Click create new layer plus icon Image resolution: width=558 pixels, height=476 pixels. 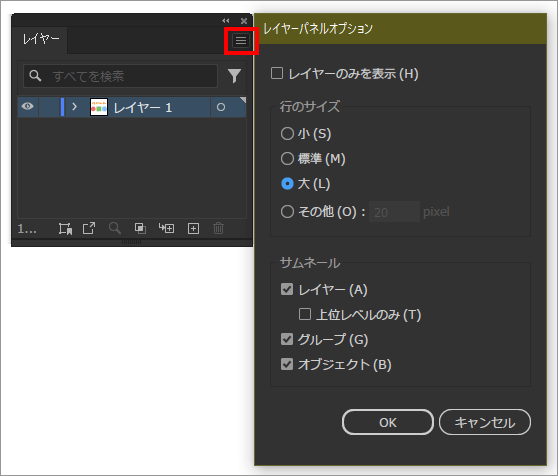point(193,228)
